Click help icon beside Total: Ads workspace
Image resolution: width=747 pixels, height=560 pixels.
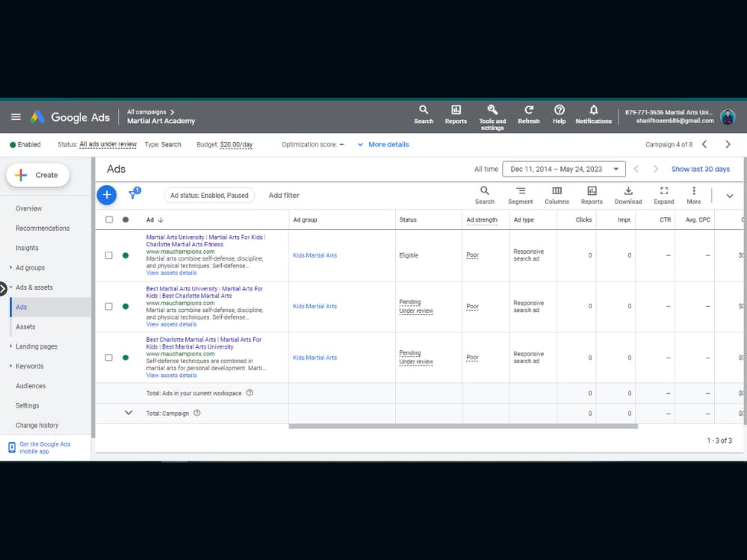[x=249, y=393]
